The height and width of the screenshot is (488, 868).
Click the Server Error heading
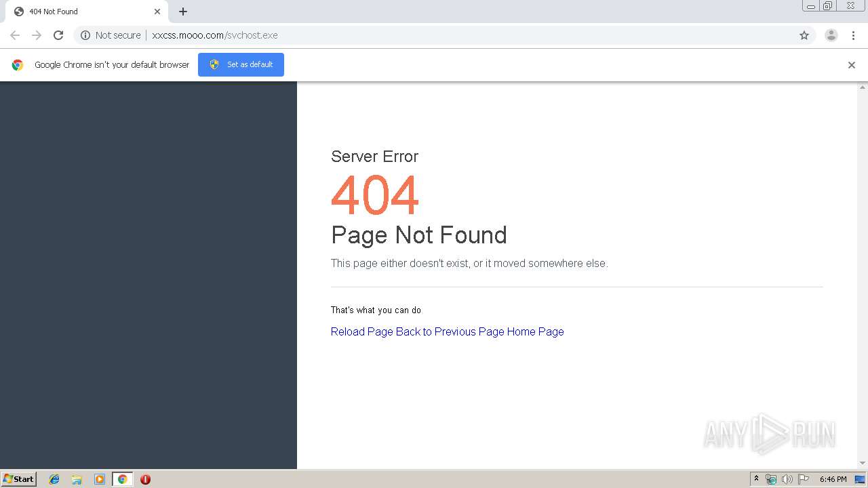tap(374, 157)
